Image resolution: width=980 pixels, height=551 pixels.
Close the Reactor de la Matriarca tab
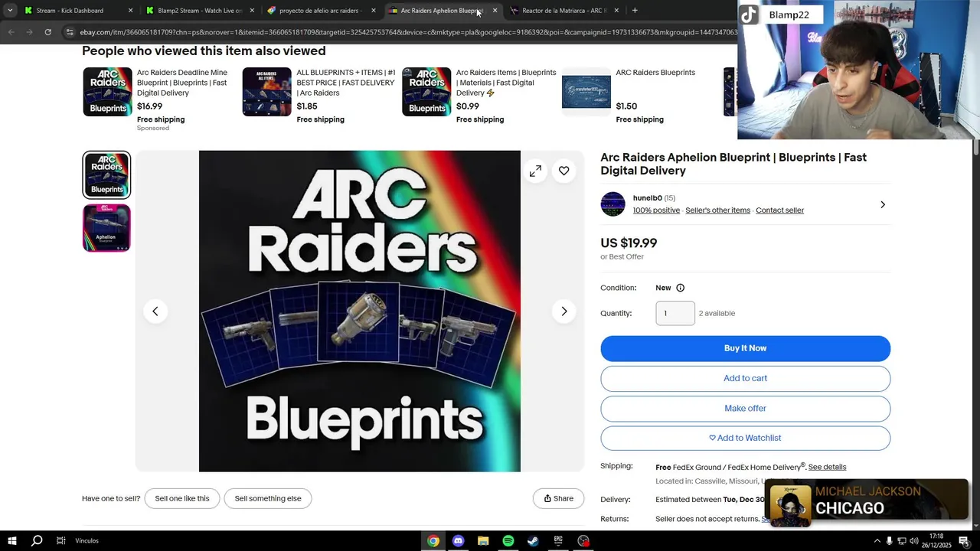coord(616,11)
